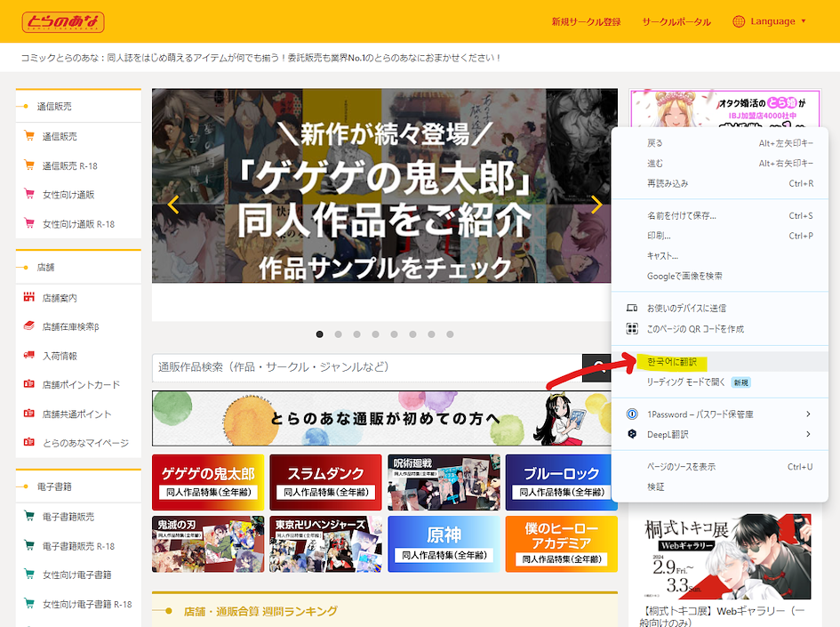
Task: Click the 通販作品検索 search input field
Action: 367,367
